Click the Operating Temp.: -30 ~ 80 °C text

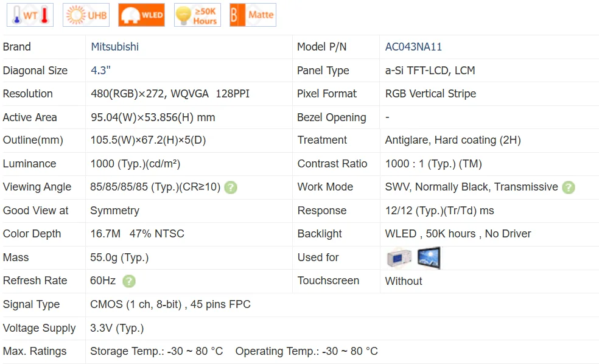point(306,351)
